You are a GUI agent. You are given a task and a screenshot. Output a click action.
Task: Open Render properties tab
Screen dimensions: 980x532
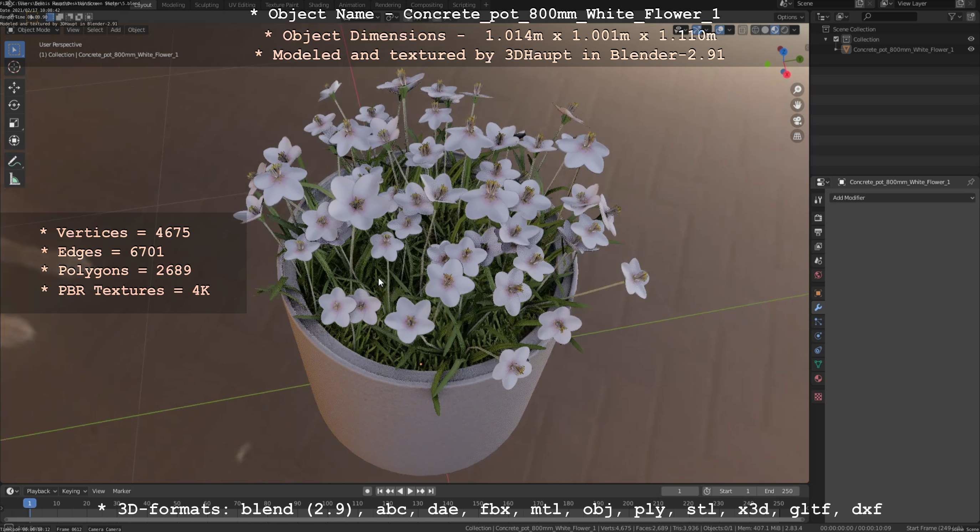point(818,218)
